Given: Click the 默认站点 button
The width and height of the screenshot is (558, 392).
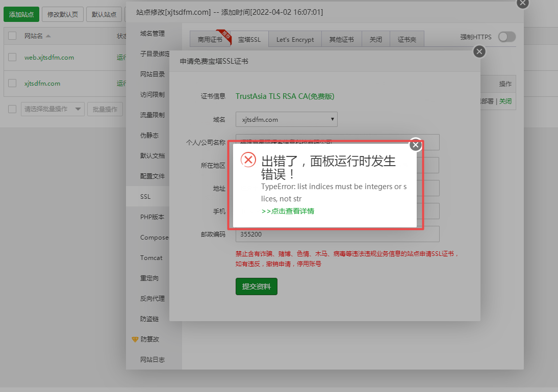Looking at the screenshot, I should point(104,14).
